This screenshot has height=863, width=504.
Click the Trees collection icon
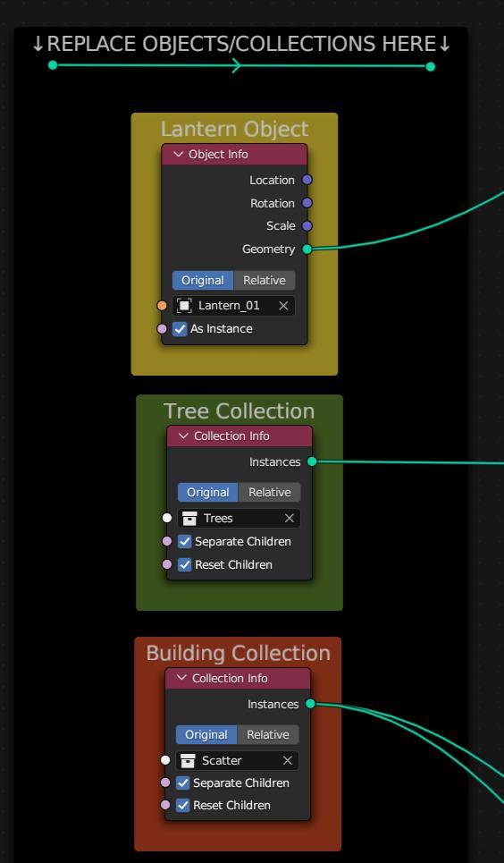(189, 518)
